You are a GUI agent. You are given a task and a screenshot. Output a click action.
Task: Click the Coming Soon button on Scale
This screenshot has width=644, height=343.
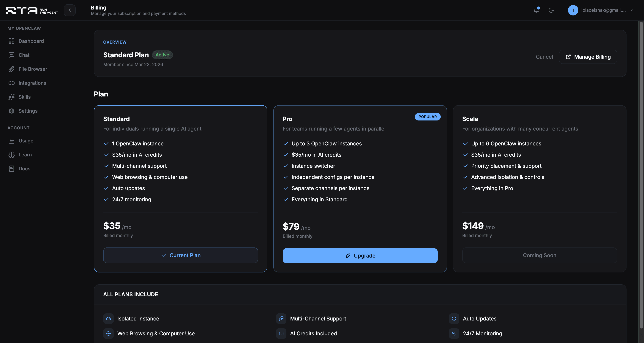click(539, 255)
